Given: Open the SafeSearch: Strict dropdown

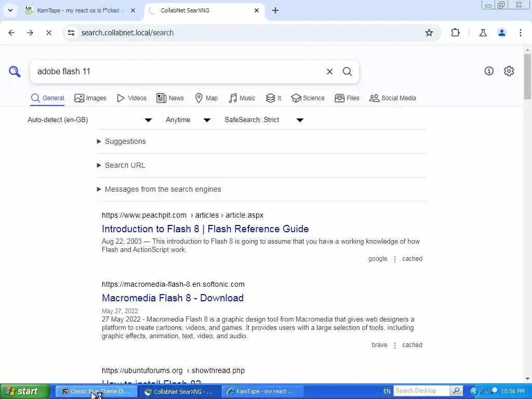Looking at the screenshot, I should click(264, 120).
